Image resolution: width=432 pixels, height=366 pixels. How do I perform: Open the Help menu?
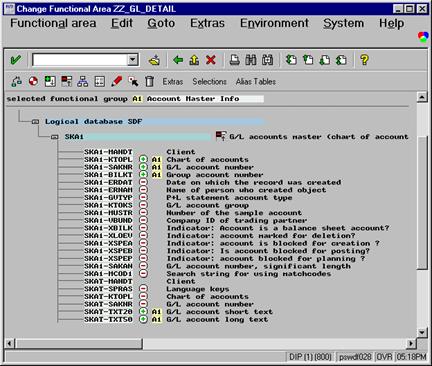[x=391, y=23]
